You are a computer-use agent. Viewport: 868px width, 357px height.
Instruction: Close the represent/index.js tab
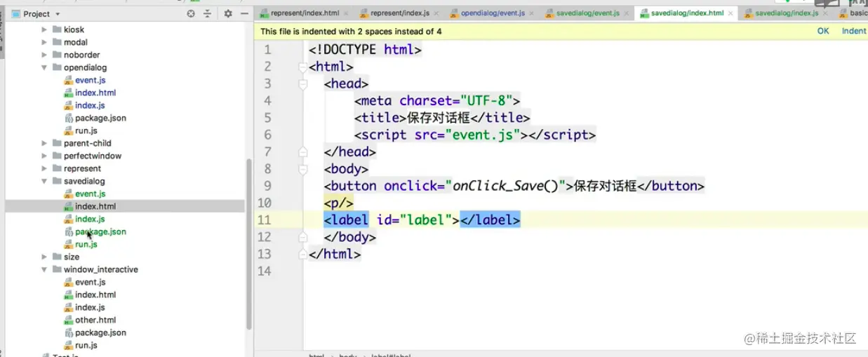[436, 13]
